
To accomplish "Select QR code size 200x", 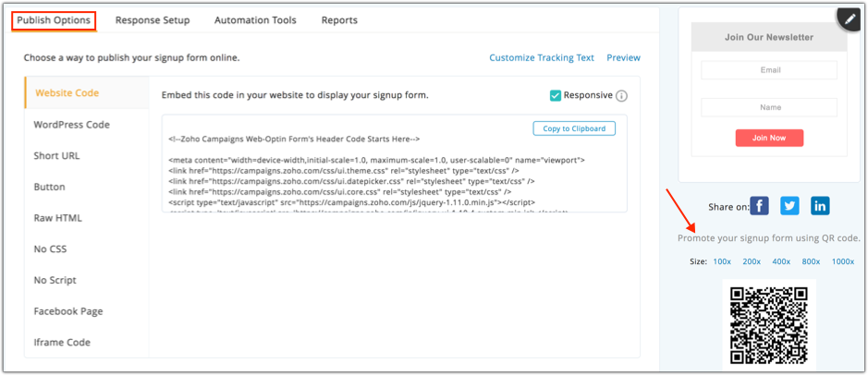I will 752,261.
